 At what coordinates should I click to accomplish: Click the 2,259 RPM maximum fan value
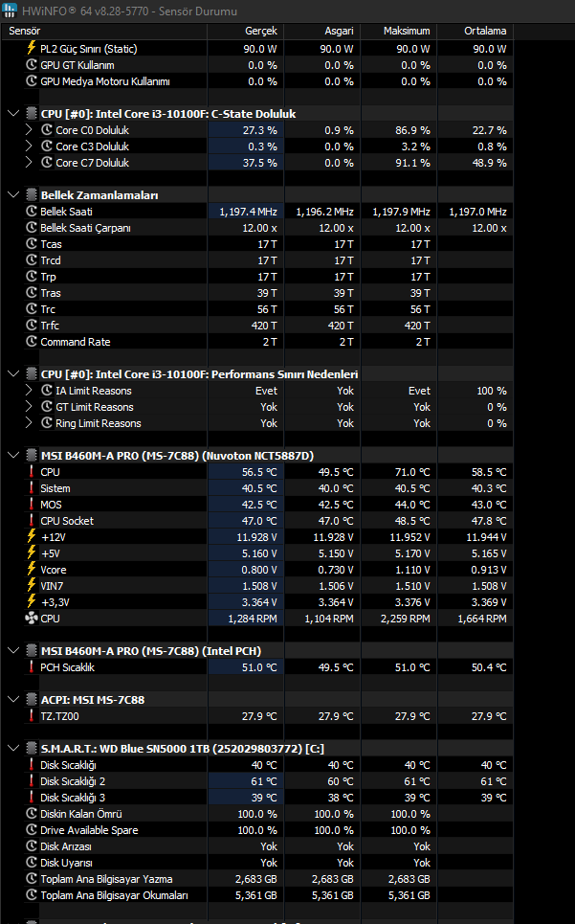405,619
